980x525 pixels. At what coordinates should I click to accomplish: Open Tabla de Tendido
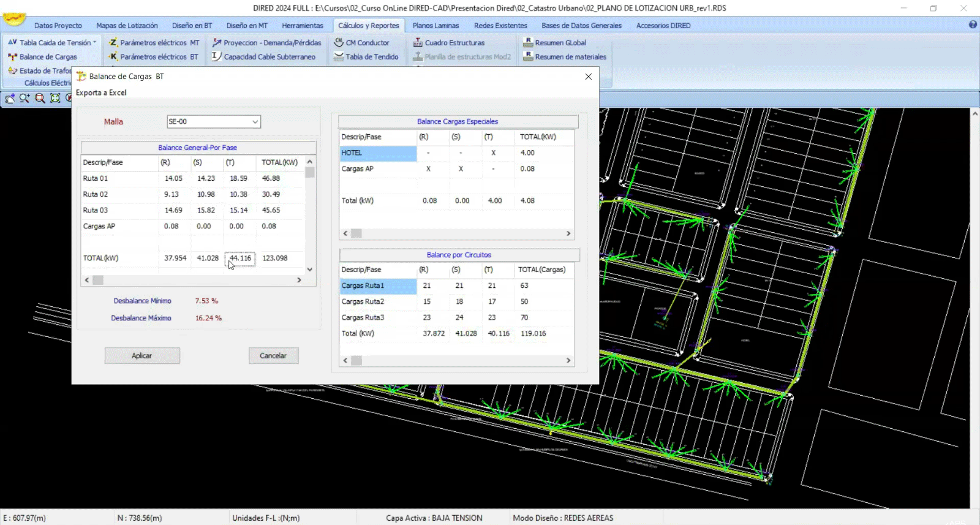[371, 57]
